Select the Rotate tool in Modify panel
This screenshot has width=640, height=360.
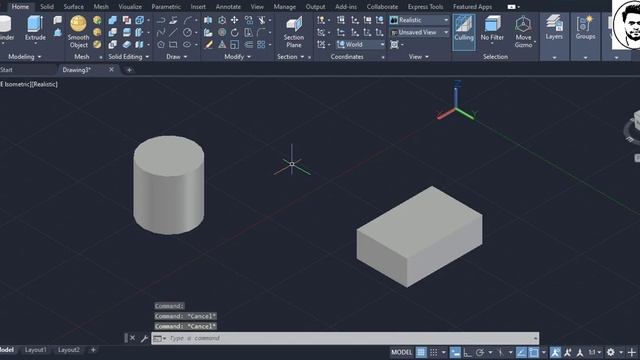coord(235,32)
